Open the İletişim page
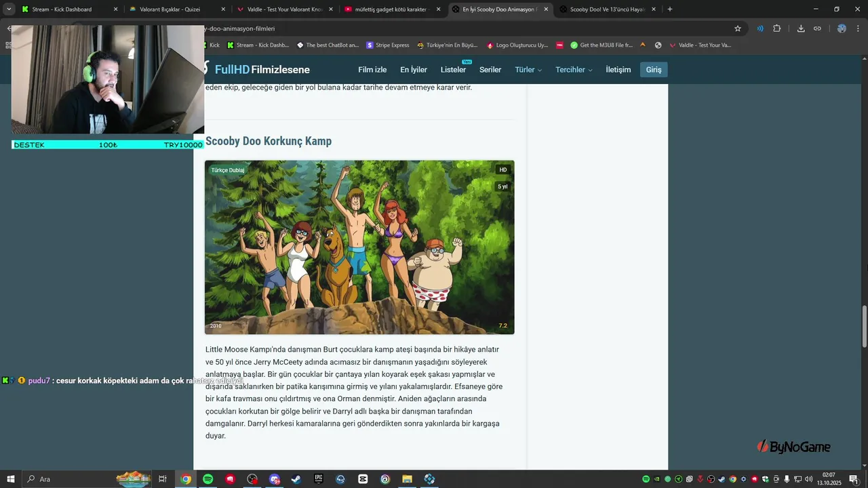 618,70
